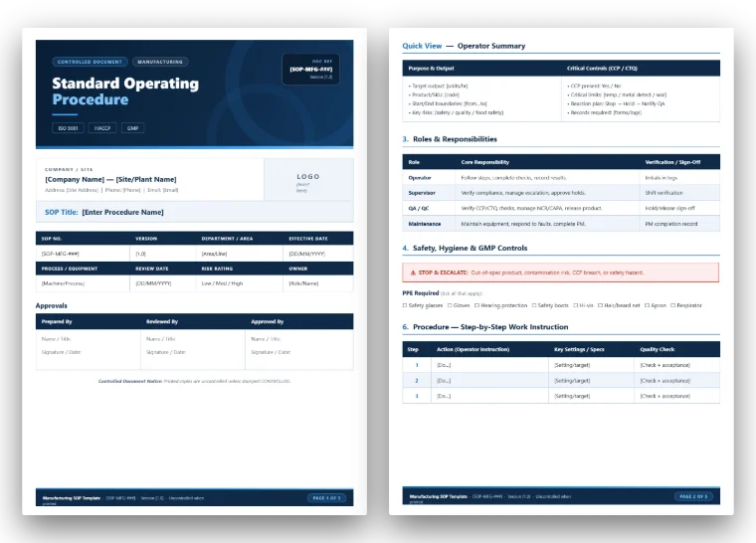Screen dimensions: 756x543
Task: Click the LOGO placeholder box
Action: click(308, 179)
